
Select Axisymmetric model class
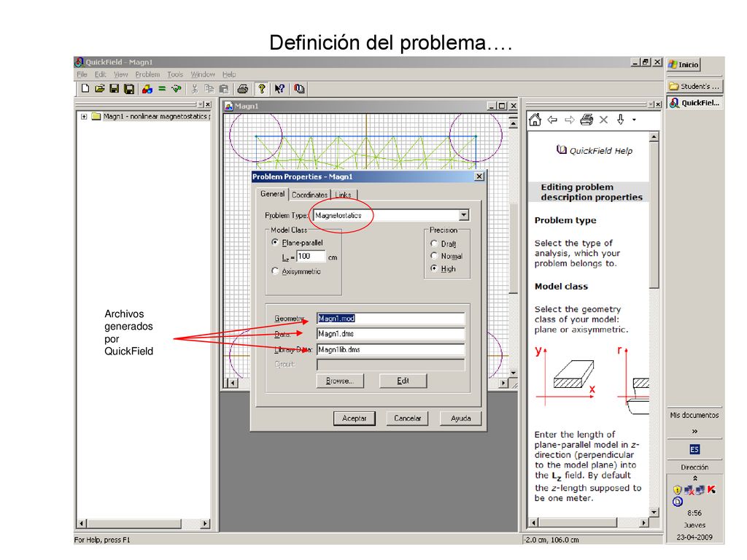[x=275, y=271]
